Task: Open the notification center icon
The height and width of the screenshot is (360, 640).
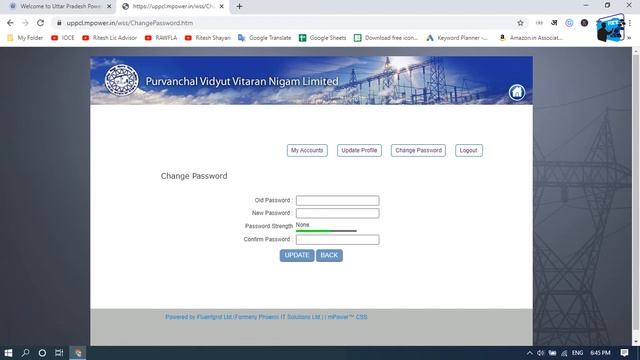Action: point(624,353)
